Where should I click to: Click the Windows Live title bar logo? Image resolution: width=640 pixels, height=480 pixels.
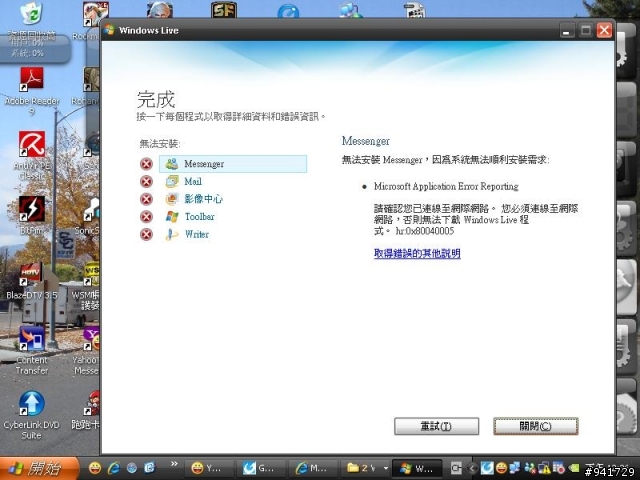(x=109, y=30)
